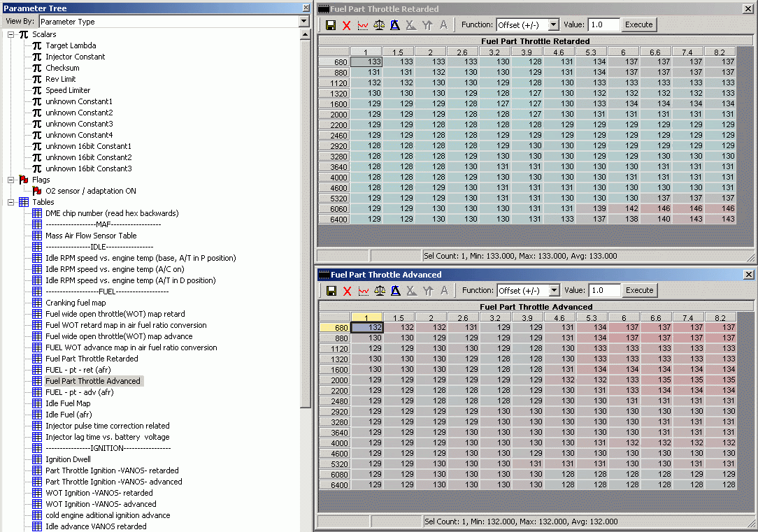
Task: Click the table icon next to Idle Fuel Map
Action: 37,403
